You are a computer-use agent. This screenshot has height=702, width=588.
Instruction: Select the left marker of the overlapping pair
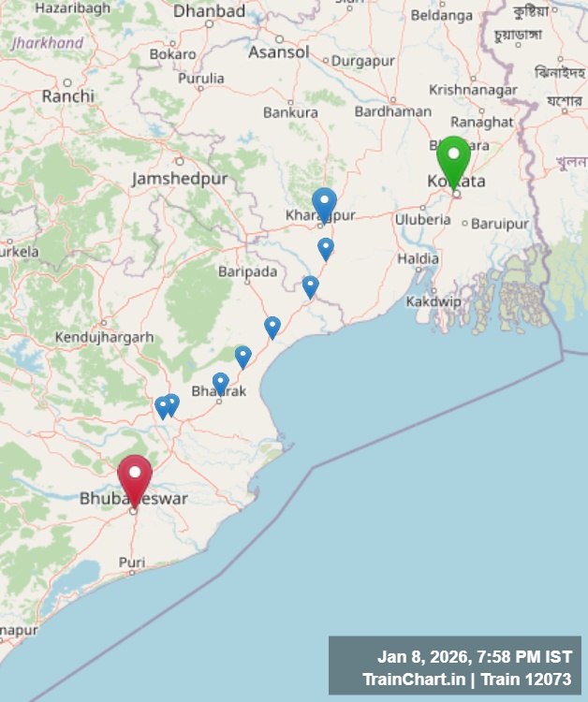pos(161,408)
